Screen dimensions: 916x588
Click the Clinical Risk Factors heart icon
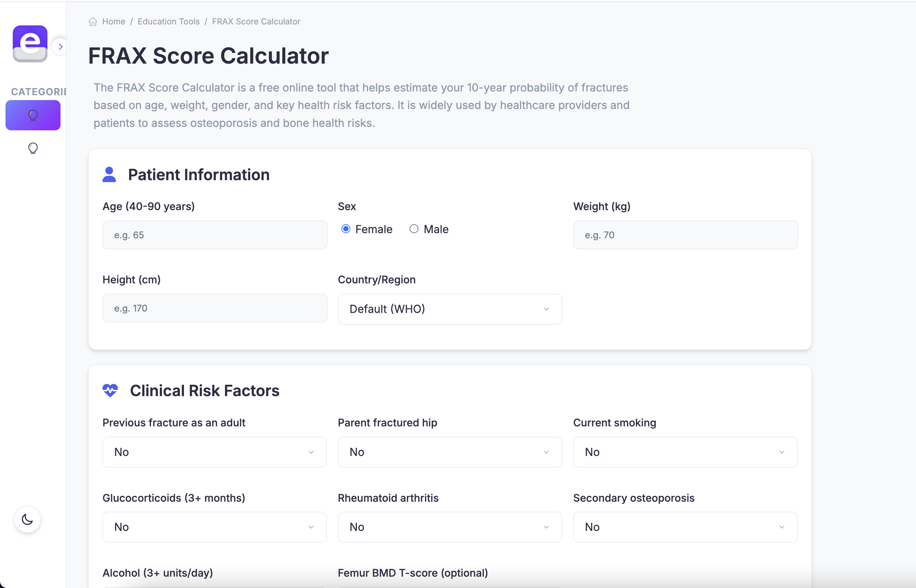click(110, 390)
